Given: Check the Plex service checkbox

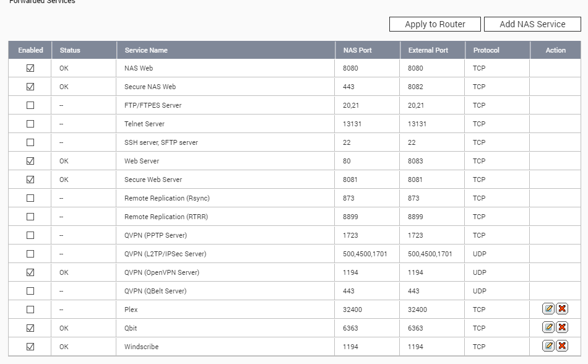Looking at the screenshot, I should click(30, 310).
